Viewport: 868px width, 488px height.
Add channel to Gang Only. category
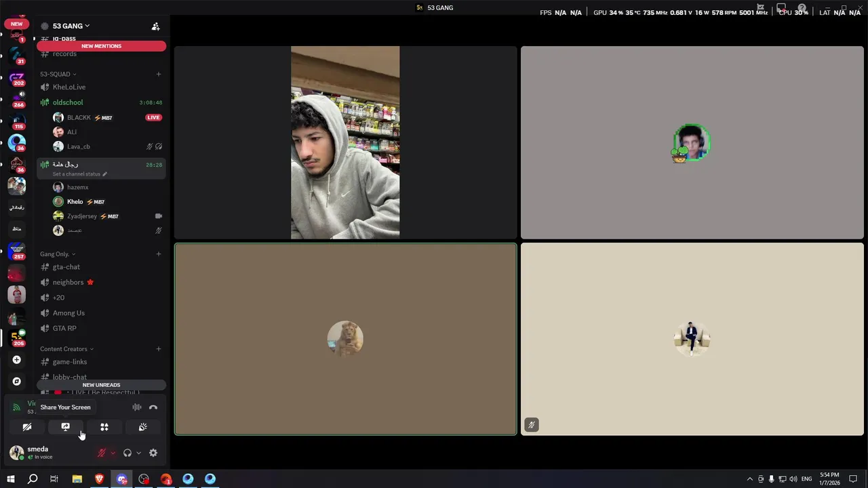pos(159,254)
